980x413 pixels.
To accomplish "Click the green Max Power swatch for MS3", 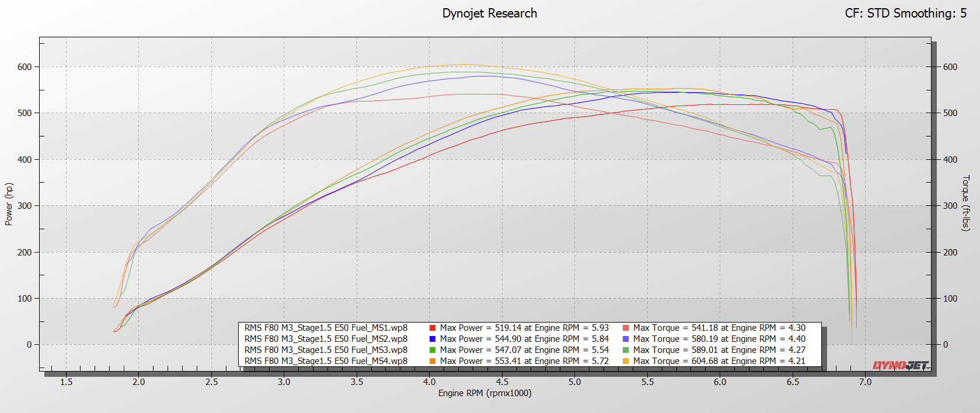I will tap(433, 350).
